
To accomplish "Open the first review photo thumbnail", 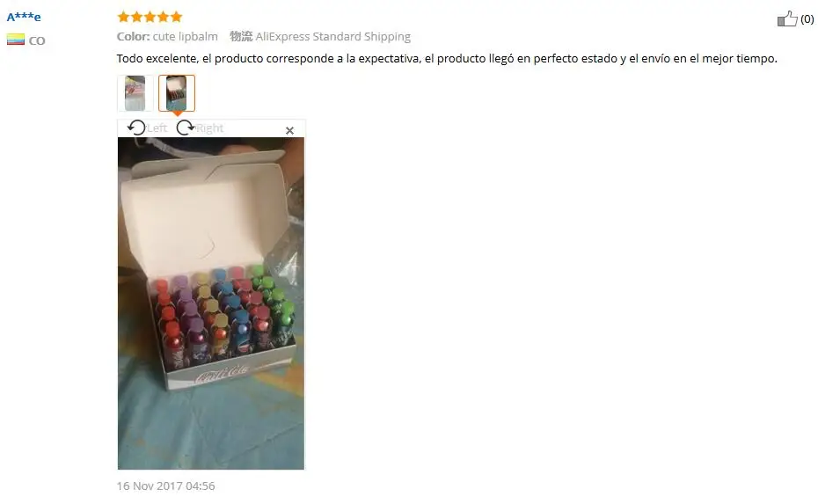I will 135,93.
